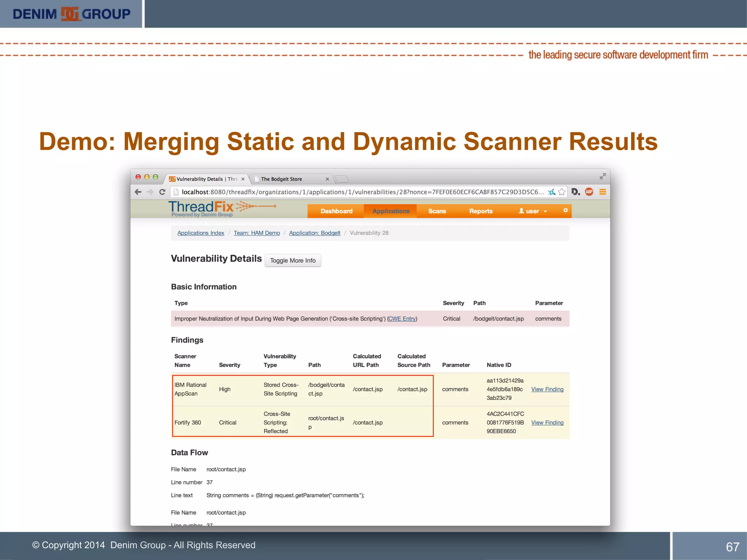Screen dimensions: 747x560
Task: View Finding for IBM Rational AppScan
Action: 547,389
